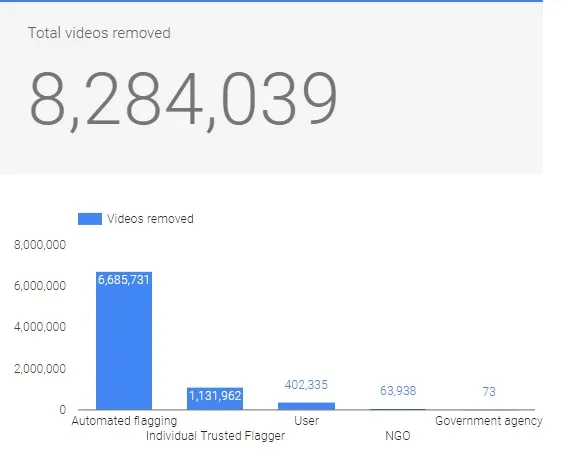Image resolution: width=563 pixels, height=449 pixels.
Task: Click the Government agency axis label
Action: point(489,421)
